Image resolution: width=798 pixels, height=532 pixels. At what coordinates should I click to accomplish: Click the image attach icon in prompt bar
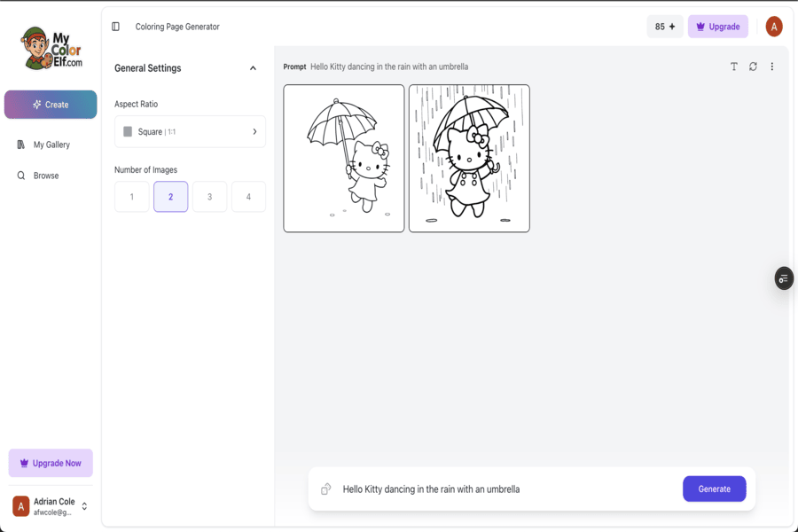click(326, 489)
